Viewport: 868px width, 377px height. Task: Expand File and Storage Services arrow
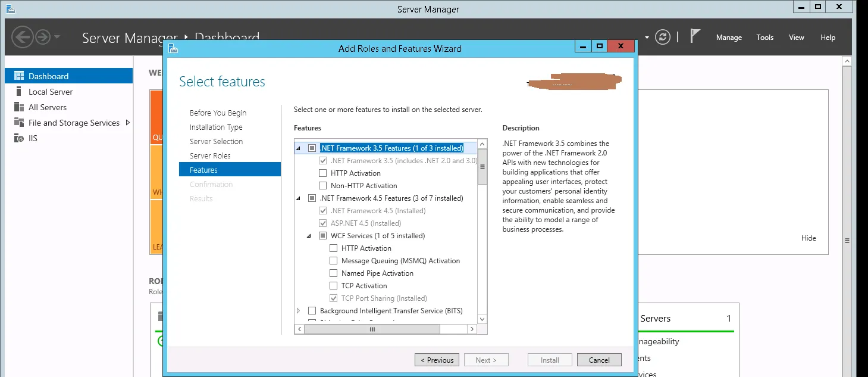(x=127, y=123)
